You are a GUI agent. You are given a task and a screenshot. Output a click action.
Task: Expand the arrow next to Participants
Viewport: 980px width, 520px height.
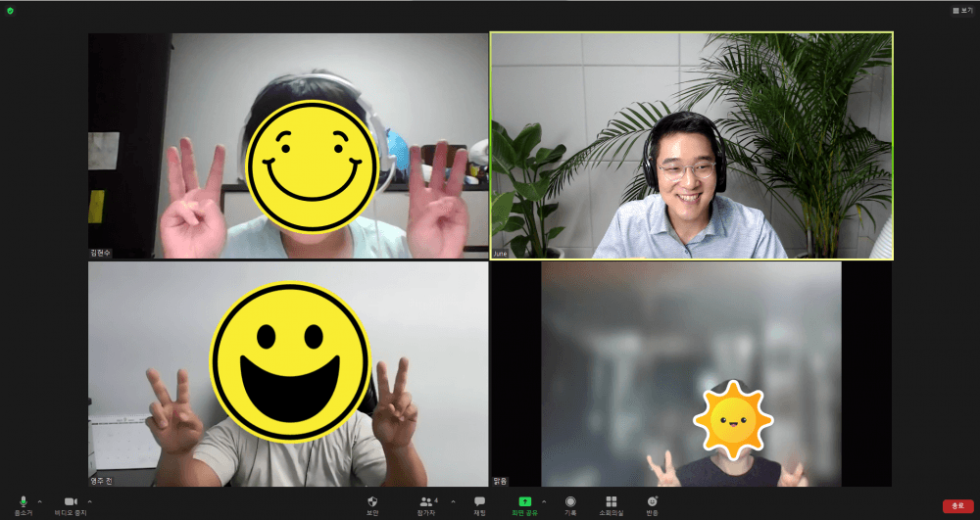pos(453,501)
